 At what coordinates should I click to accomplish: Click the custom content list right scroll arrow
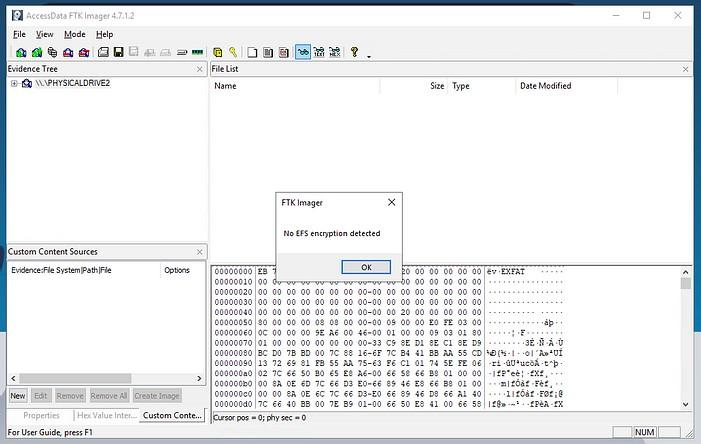[x=199, y=378]
